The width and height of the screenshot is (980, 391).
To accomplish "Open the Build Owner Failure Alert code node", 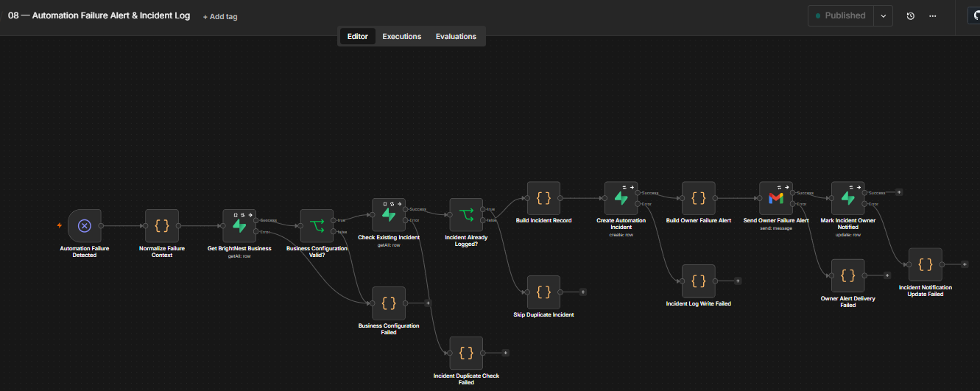I will (x=699, y=198).
